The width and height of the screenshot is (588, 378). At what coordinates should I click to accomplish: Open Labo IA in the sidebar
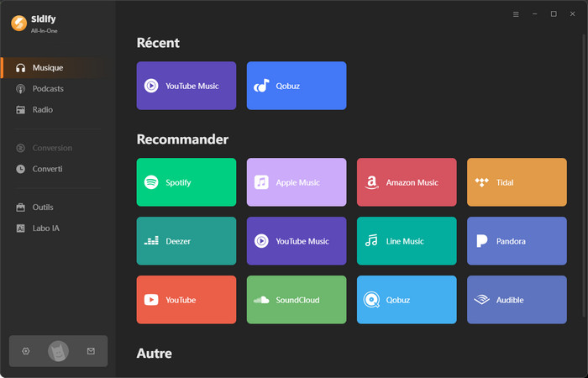click(x=45, y=228)
